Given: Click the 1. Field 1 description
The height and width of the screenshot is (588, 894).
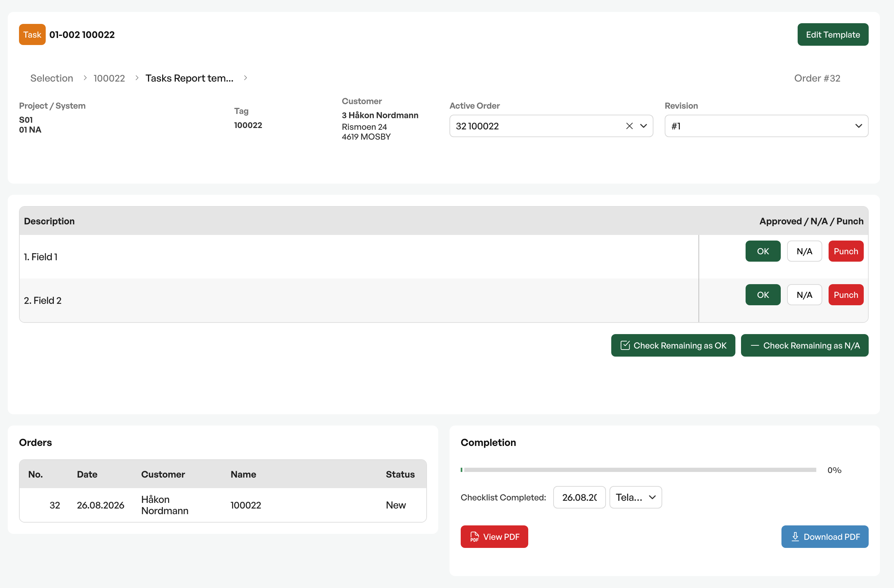Looking at the screenshot, I should 41,257.
